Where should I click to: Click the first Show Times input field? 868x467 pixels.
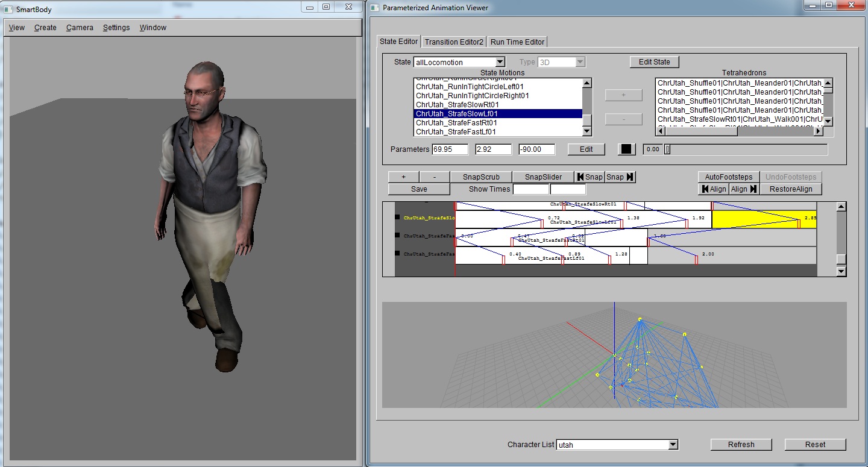[x=530, y=189]
